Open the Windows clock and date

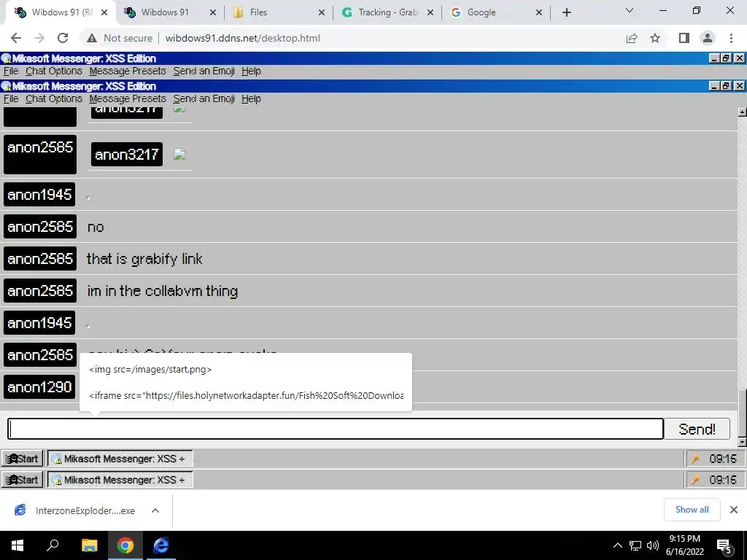point(684,545)
